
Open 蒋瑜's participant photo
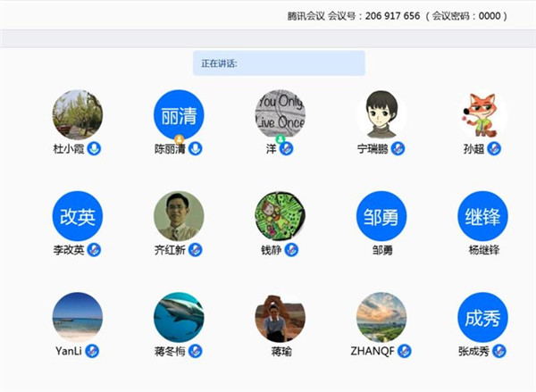[x=280, y=317]
